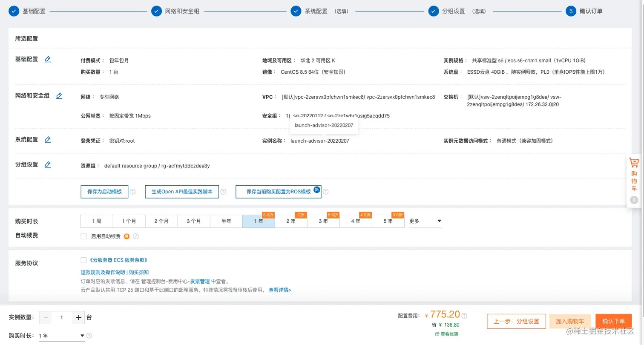Select 4年 purchase duration
The height and width of the screenshot is (345, 644).
356,221
